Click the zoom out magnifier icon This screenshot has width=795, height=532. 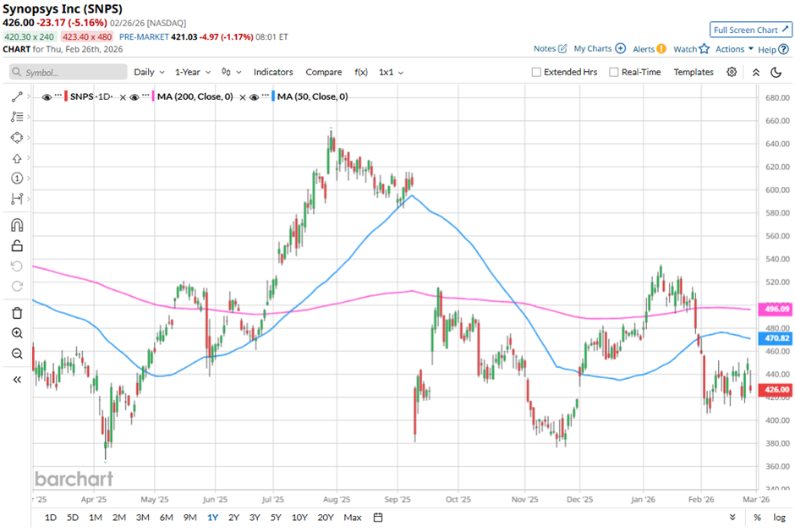17,354
